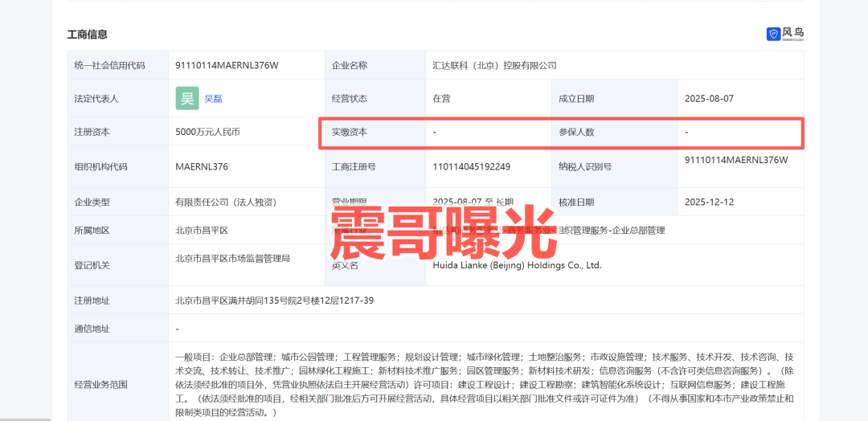Click the taxpayer ID number value
This screenshot has width=868, height=421.
[736, 160]
